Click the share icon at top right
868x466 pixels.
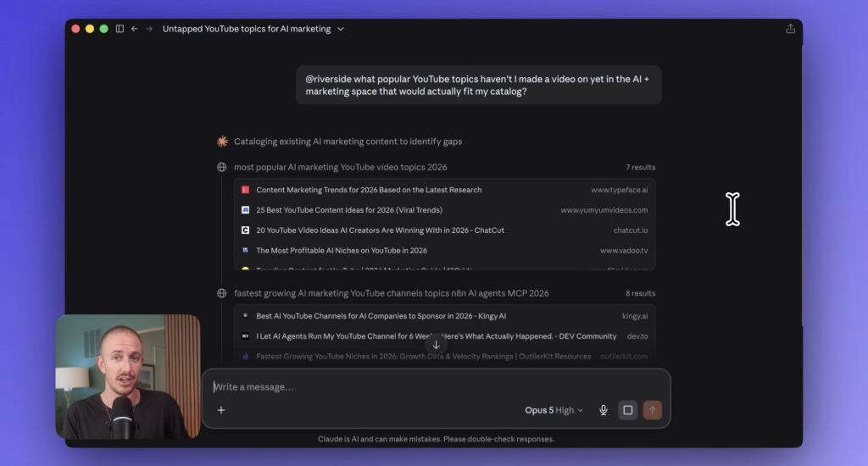click(791, 29)
